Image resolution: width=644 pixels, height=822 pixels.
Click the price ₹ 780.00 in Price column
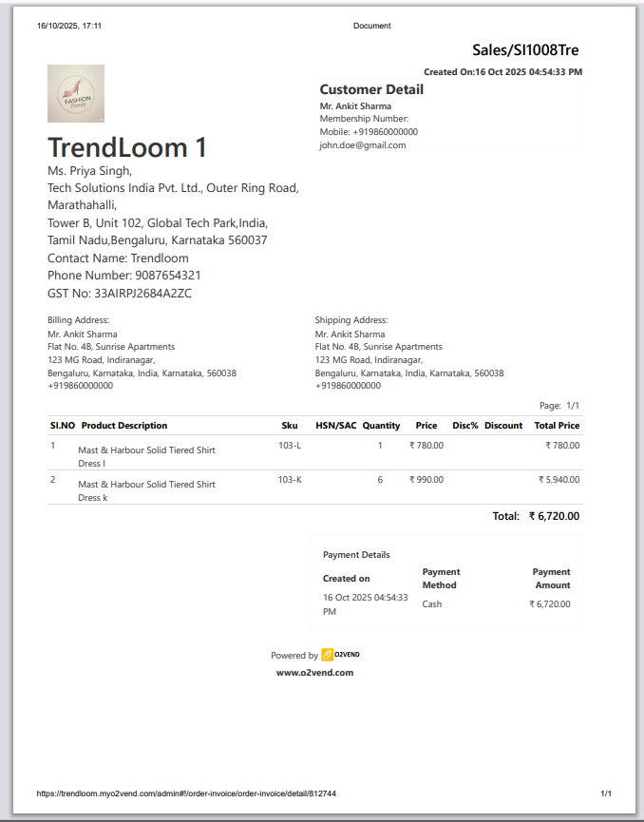(x=426, y=446)
